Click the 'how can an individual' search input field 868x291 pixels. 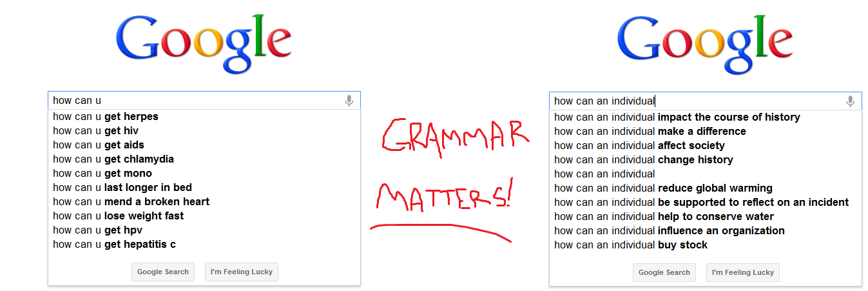click(696, 101)
